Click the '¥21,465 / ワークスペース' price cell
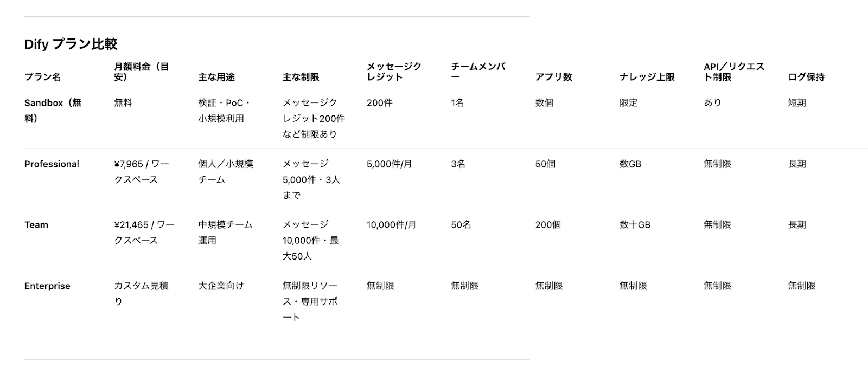 (x=144, y=232)
